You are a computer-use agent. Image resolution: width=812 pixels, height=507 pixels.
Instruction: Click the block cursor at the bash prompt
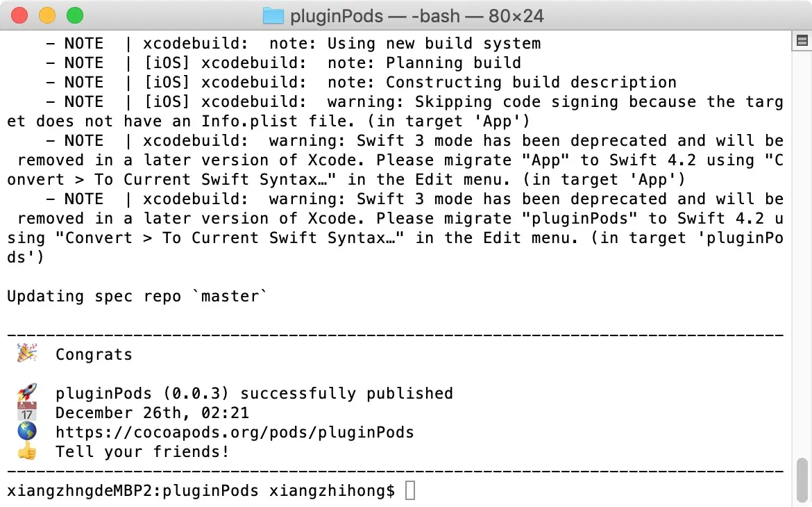[409, 490]
